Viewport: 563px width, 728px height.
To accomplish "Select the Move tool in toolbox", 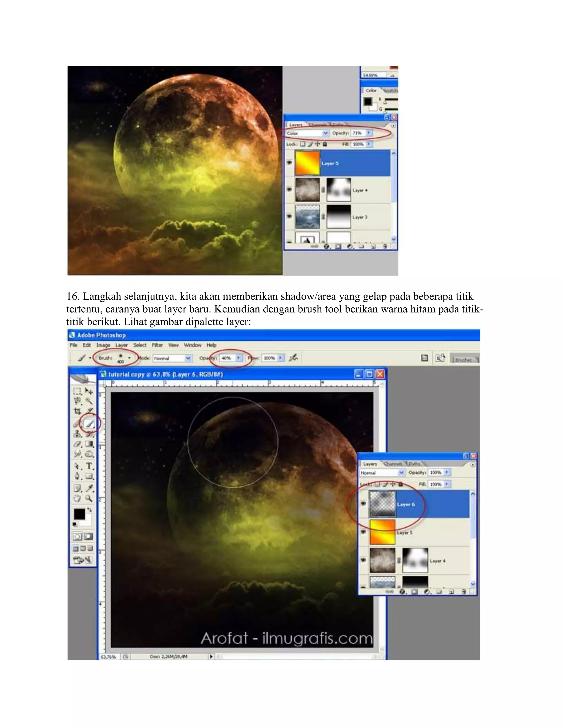I will coord(89,391).
